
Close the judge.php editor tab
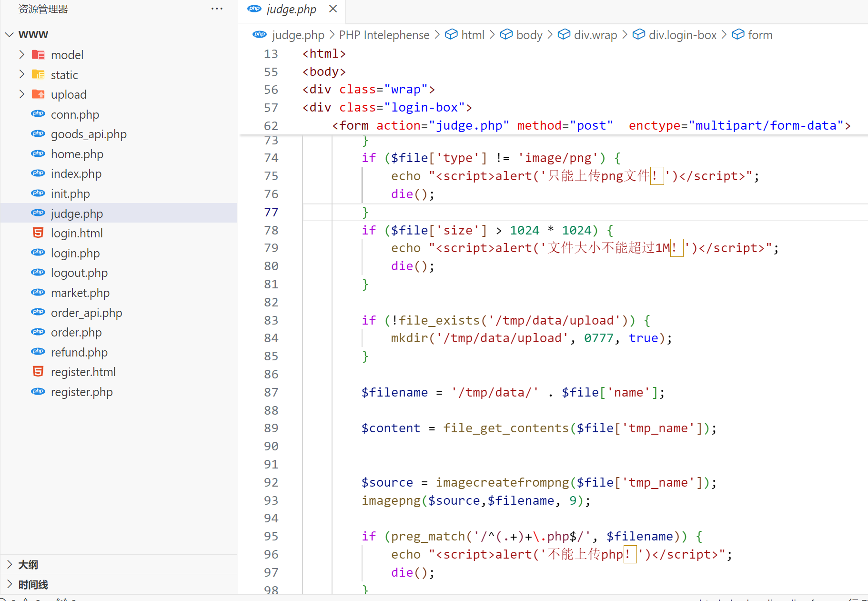point(333,9)
